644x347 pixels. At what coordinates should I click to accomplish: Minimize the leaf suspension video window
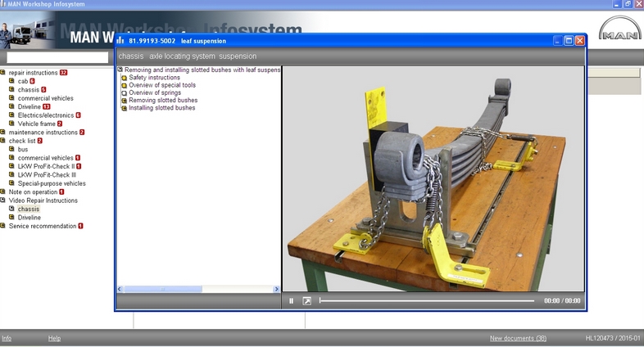(x=557, y=41)
